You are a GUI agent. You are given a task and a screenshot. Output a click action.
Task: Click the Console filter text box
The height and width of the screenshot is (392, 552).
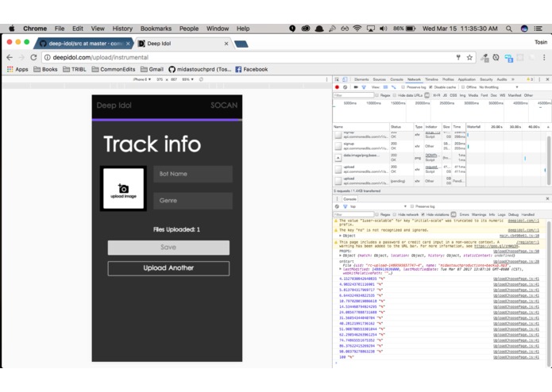(x=353, y=214)
